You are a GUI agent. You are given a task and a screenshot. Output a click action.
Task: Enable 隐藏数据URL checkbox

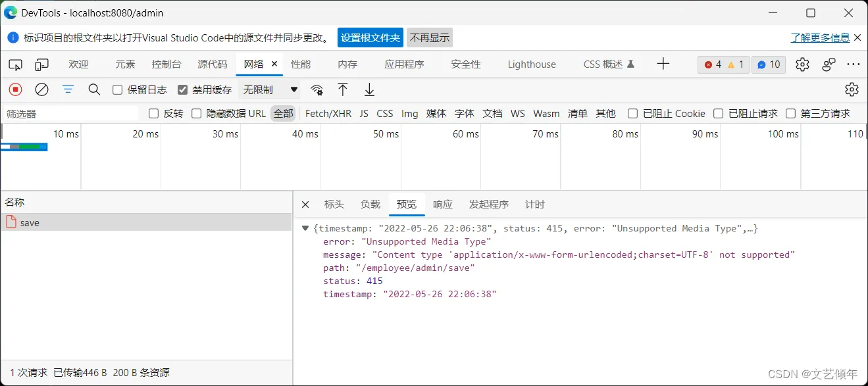tap(196, 113)
